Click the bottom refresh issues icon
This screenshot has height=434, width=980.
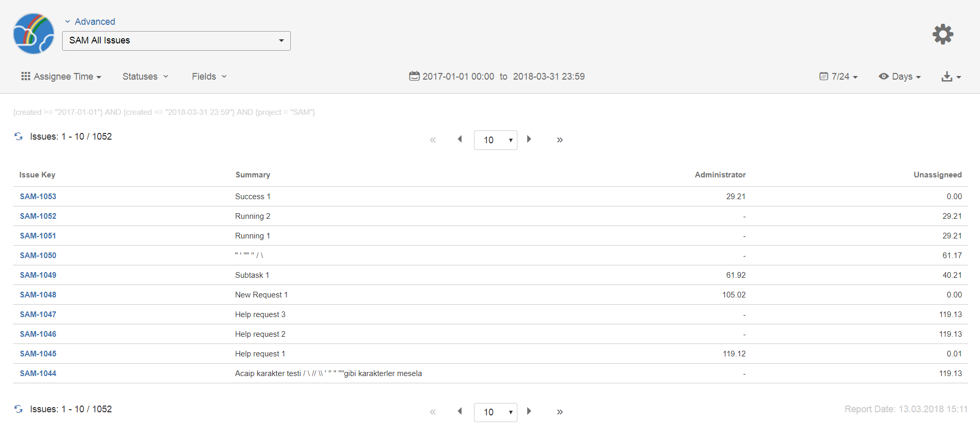[19, 409]
